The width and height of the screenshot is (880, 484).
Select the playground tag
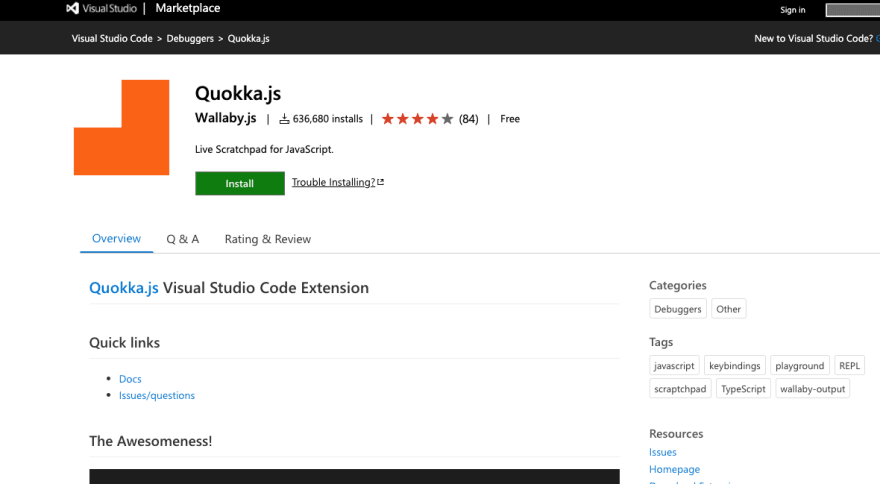[800, 366]
